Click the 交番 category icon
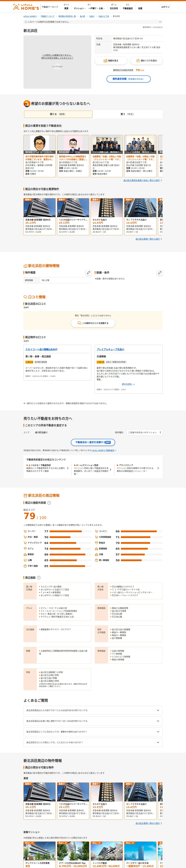This screenshot has height=868, width=186. pyautogui.click(x=96, y=554)
